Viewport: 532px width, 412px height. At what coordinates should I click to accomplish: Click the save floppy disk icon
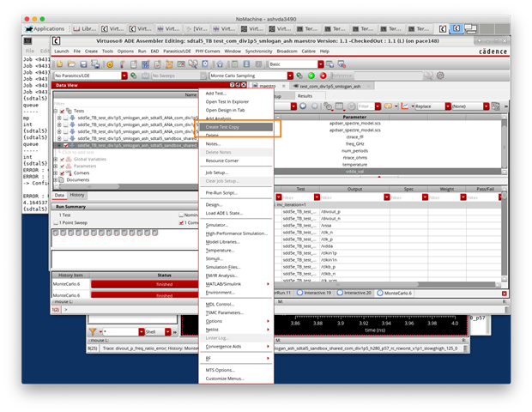tap(83, 64)
